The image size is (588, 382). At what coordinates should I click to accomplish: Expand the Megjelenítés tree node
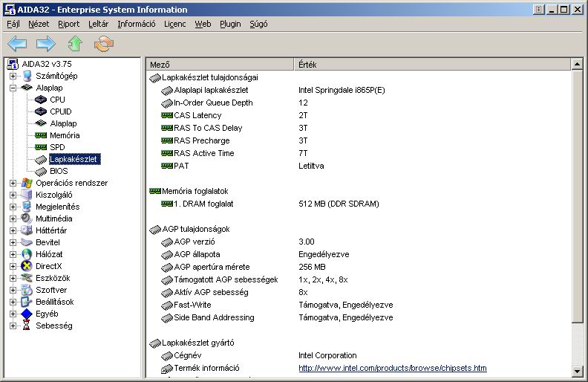click(13, 207)
